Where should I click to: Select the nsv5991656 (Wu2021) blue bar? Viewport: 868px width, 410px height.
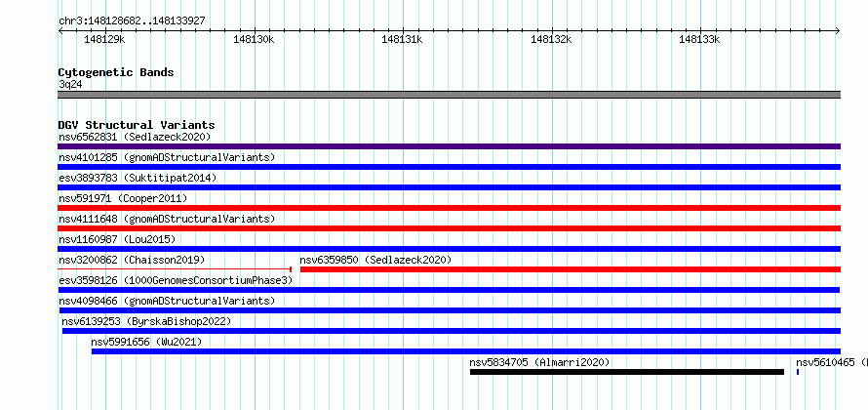[x=466, y=351]
